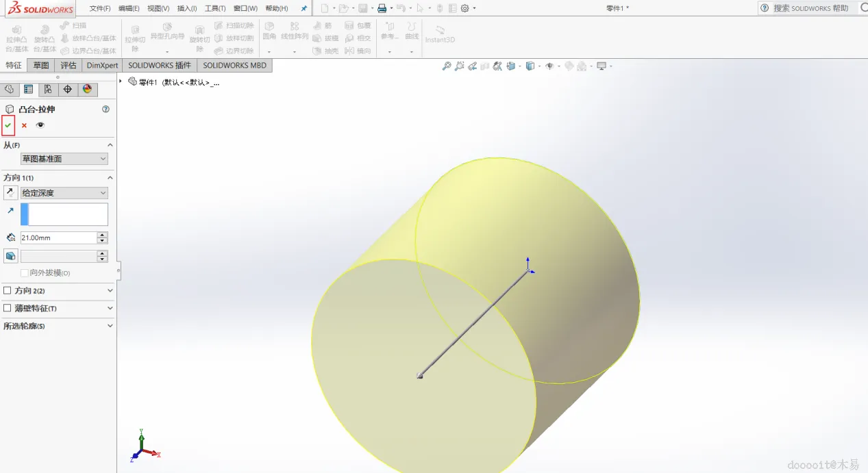Viewport: 868px width, 473px height.
Task: Click the 21.00mm depth input field
Action: (x=59, y=238)
